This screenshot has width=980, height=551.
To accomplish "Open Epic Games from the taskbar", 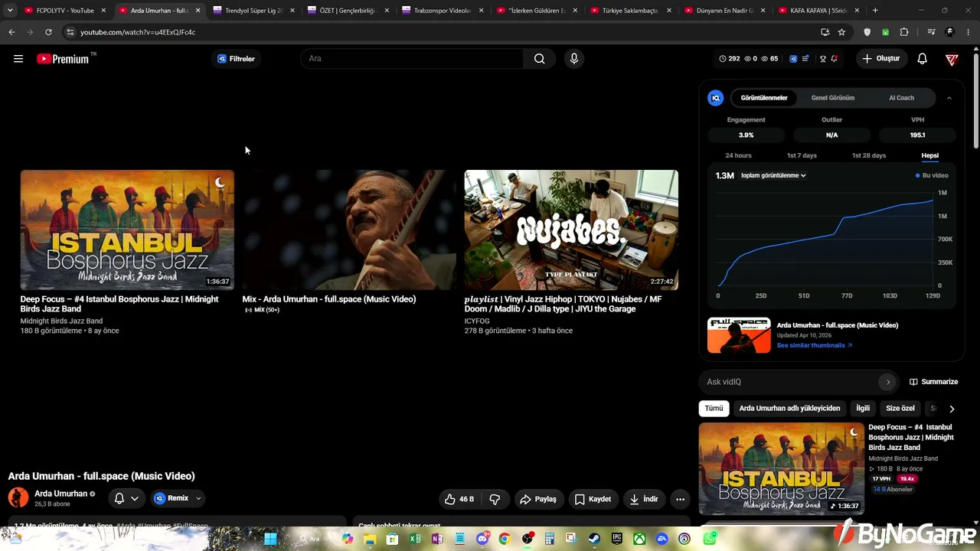I will coord(617,539).
